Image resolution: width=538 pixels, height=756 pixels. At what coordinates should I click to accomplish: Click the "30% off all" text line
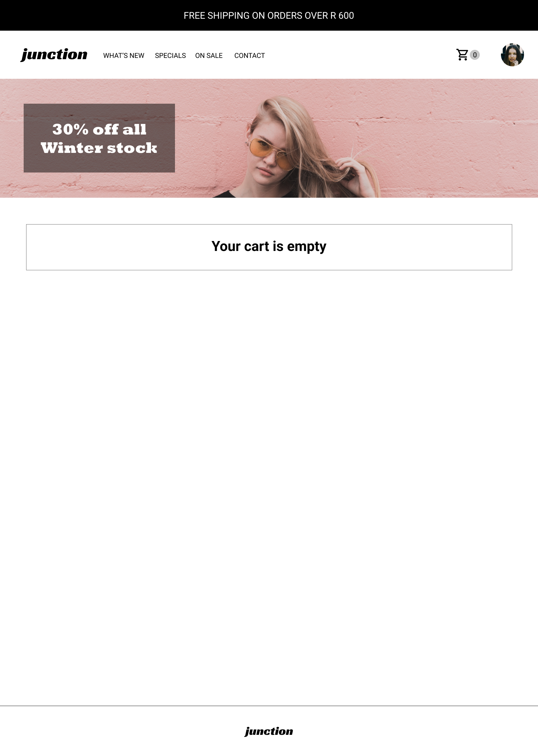99,129
